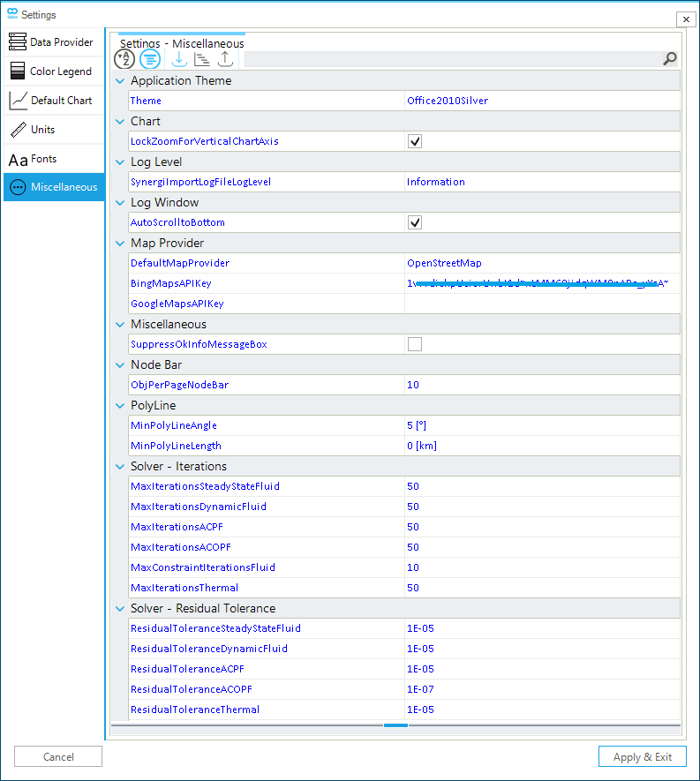Collapse the Map Provider section
The image size is (700, 781).
121,244
